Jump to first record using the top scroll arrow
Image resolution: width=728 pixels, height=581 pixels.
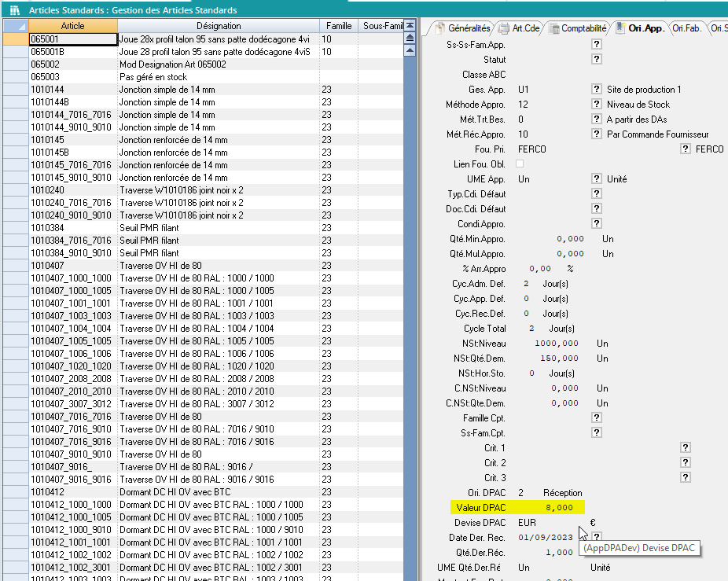coord(409,26)
